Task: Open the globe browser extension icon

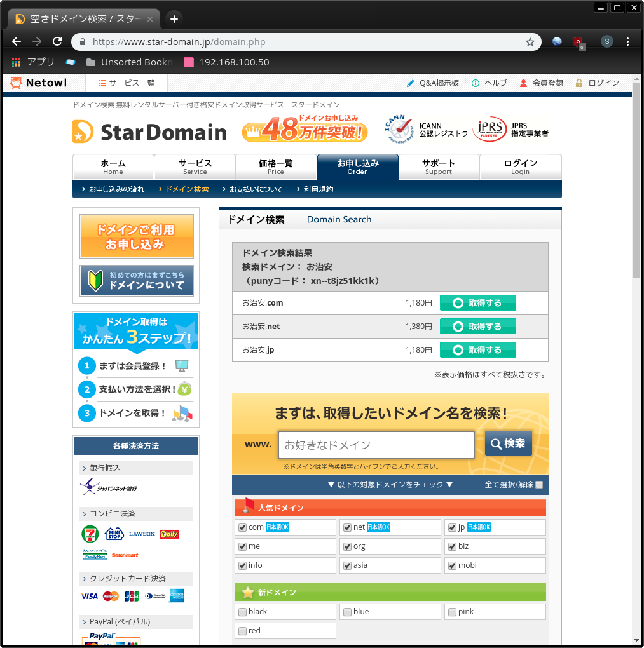Action: [557, 41]
